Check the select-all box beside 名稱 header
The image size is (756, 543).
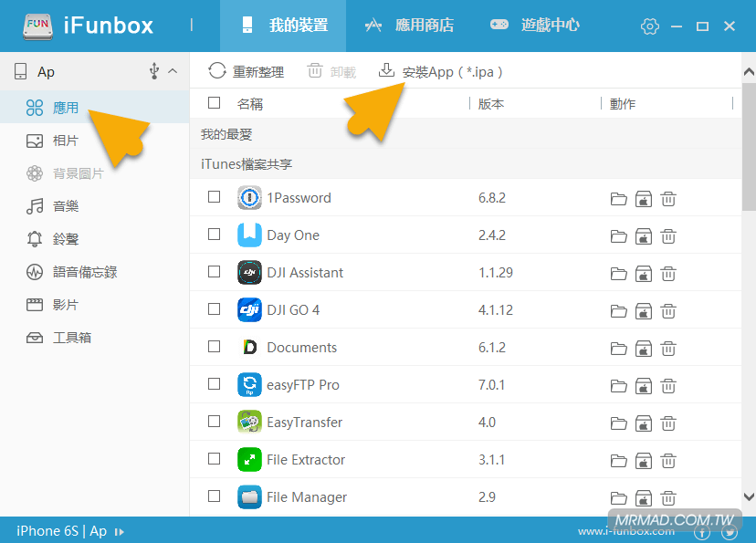(215, 103)
